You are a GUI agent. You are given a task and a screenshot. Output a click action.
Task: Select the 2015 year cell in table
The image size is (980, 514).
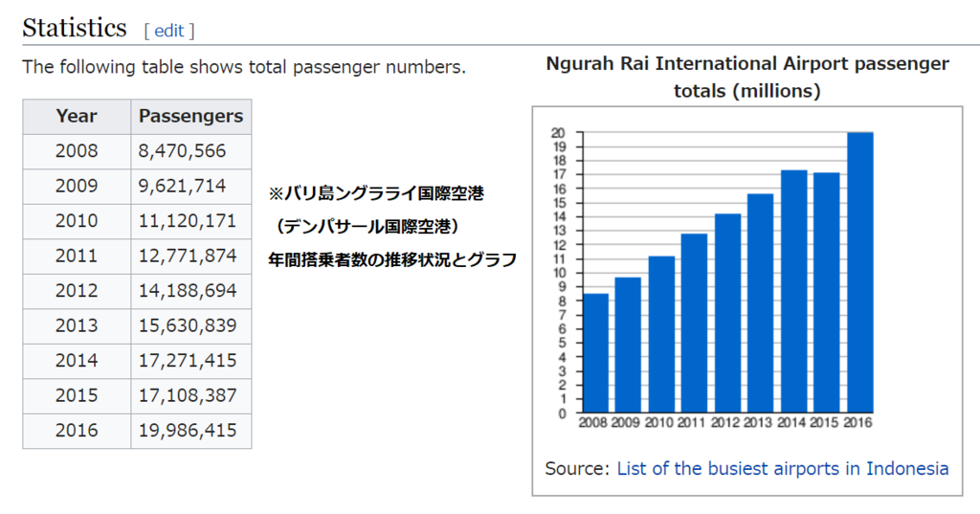pos(77,396)
